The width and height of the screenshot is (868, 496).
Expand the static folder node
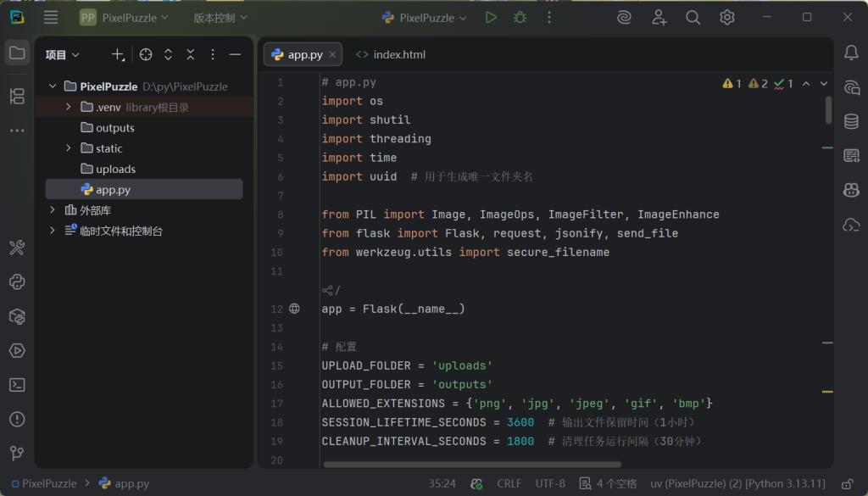(69, 148)
